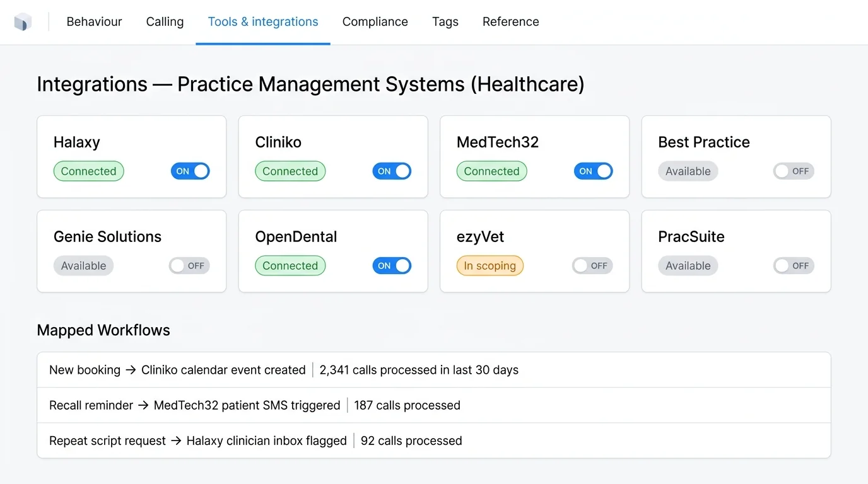The image size is (868, 484).
Task: Go to the Compliance tab
Action: tap(375, 21)
